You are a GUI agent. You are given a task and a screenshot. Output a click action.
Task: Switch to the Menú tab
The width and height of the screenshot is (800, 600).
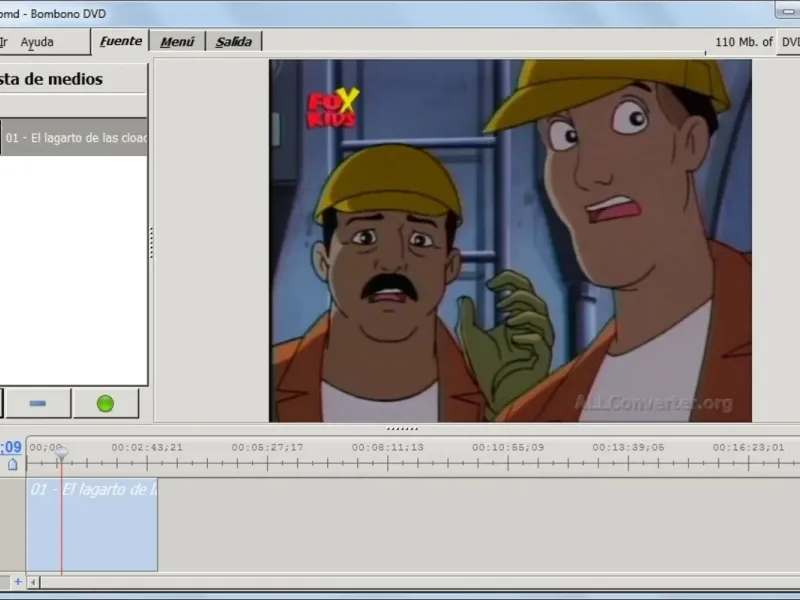(177, 42)
